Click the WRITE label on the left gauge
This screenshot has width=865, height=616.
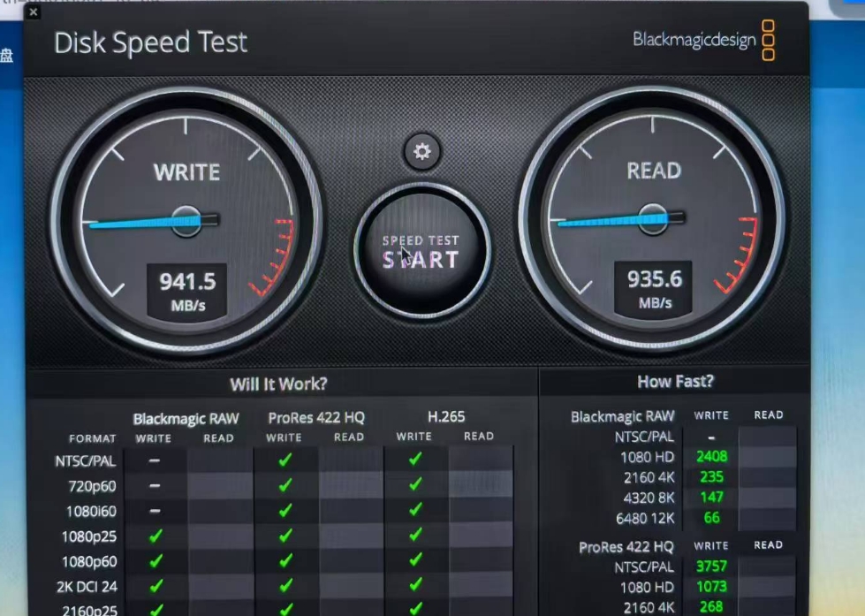[x=187, y=172]
